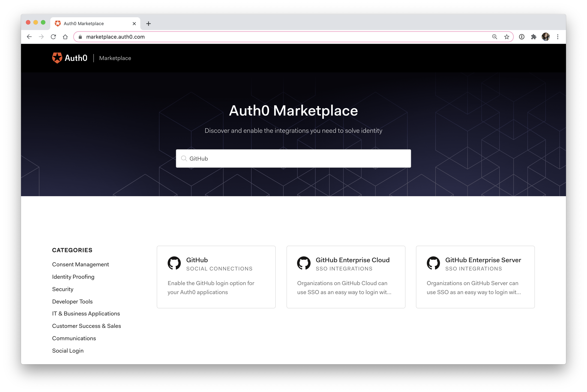Select the Security category
This screenshot has height=392, width=587.
coord(63,289)
